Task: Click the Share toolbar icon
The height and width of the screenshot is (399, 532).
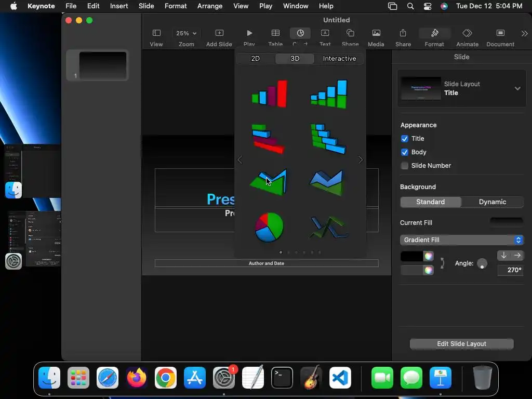Action: [x=403, y=33]
